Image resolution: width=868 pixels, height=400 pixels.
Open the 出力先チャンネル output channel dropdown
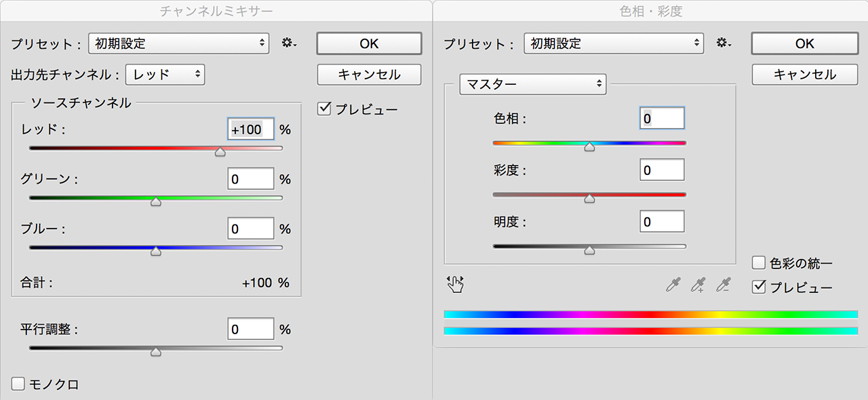coord(165,75)
